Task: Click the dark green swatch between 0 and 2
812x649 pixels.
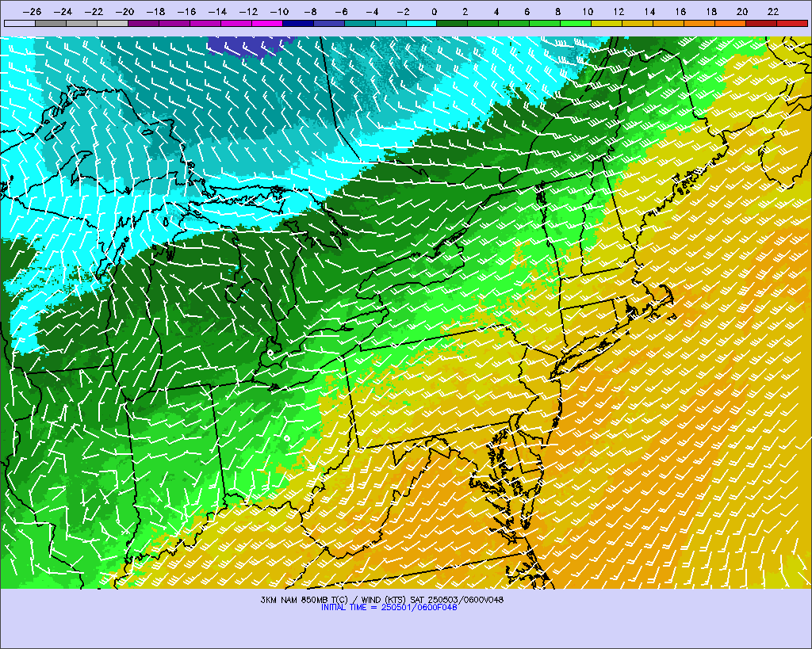Action: click(x=452, y=23)
